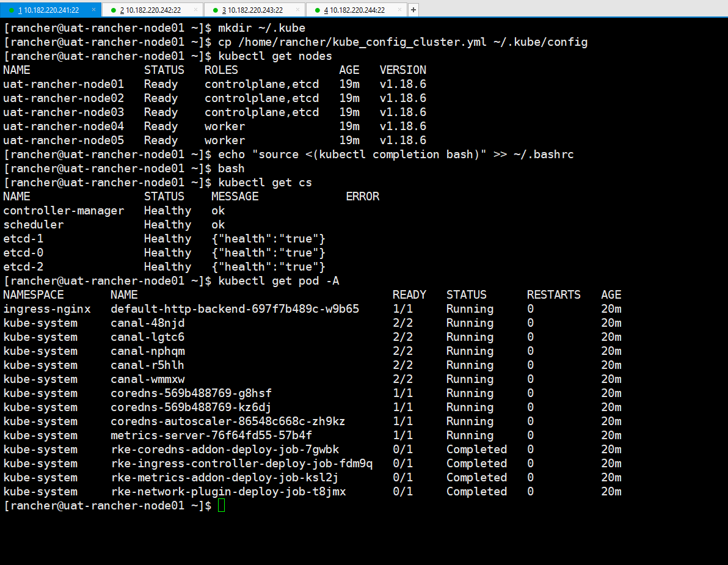Click the green connection dot on tab 1
728x565 pixels.
(x=12, y=10)
